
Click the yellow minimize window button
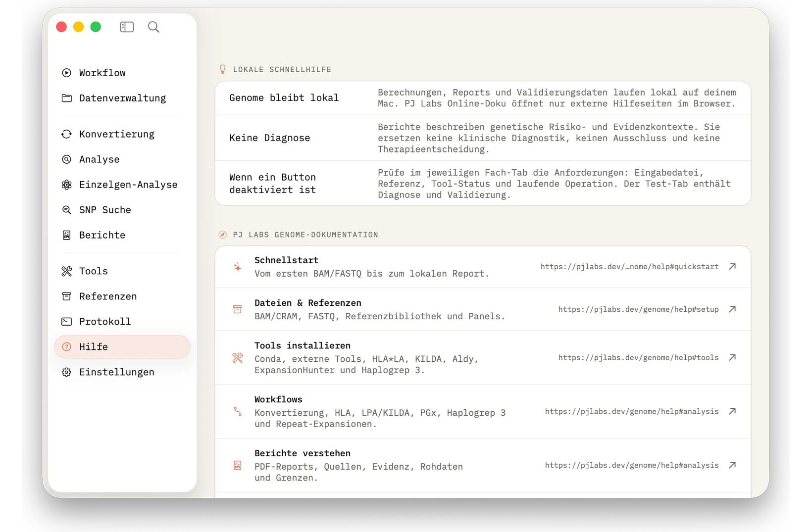78,27
